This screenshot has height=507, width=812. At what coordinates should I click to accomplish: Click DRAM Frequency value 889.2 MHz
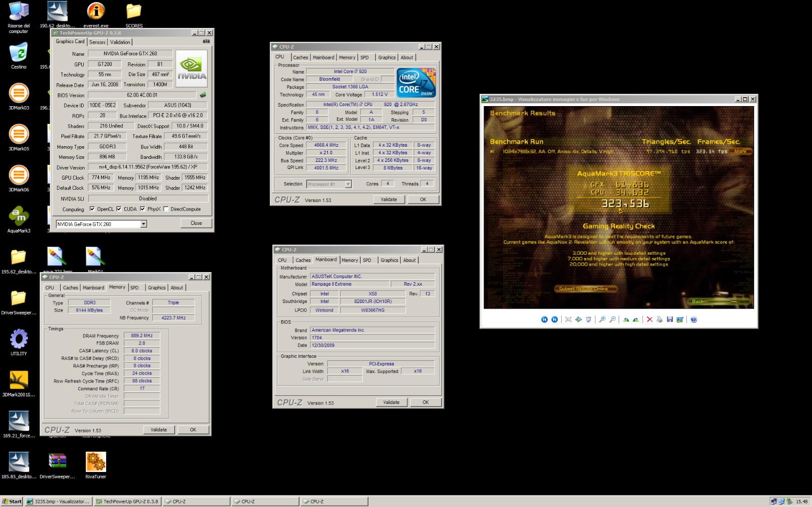click(x=142, y=335)
